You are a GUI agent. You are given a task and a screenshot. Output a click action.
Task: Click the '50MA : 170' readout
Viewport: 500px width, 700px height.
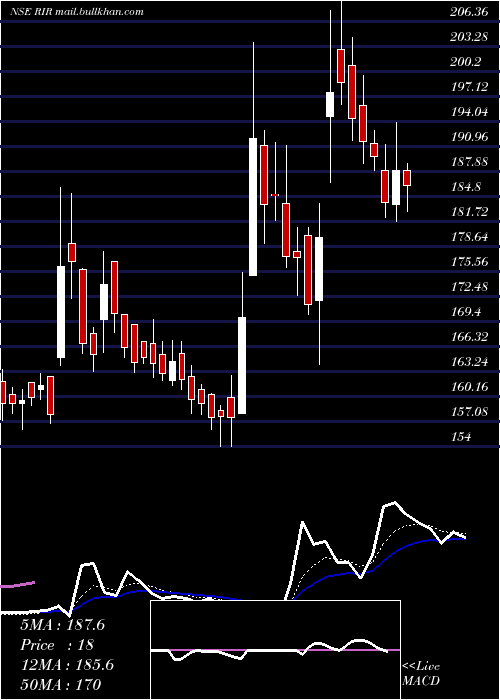point(61,684)
